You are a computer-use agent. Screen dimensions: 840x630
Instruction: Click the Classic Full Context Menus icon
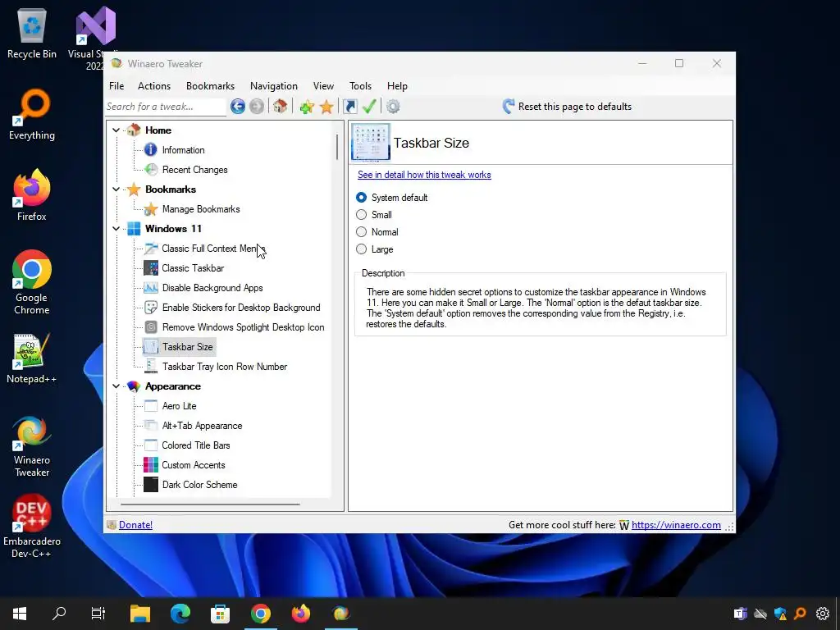point(151,249)
